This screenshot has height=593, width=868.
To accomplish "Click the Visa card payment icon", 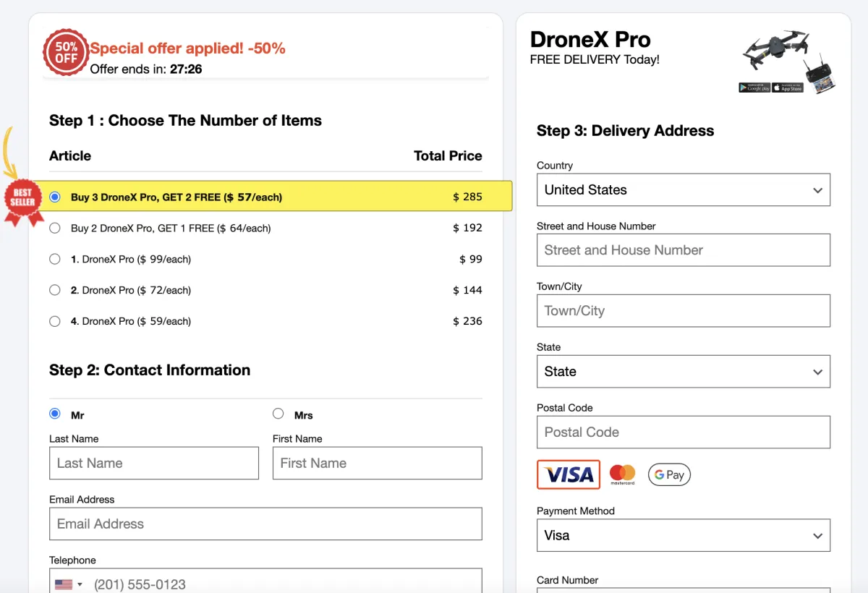I will coord(569,474).
